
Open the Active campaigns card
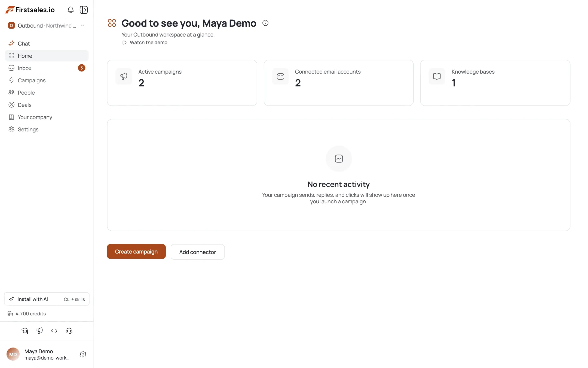[182, 83]
